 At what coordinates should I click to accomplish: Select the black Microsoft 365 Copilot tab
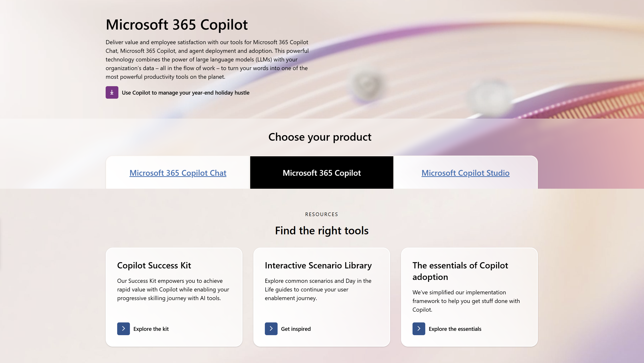322,173
